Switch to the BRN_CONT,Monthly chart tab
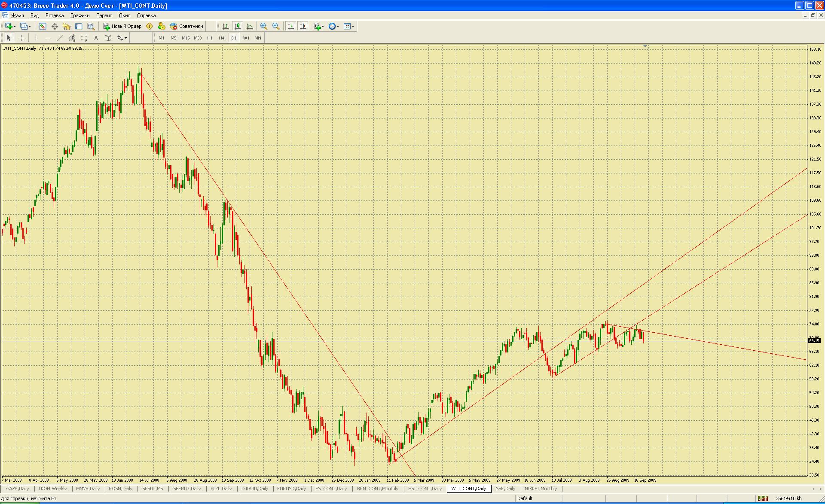The width and height of the screenshot is (825, 504). 378,489
